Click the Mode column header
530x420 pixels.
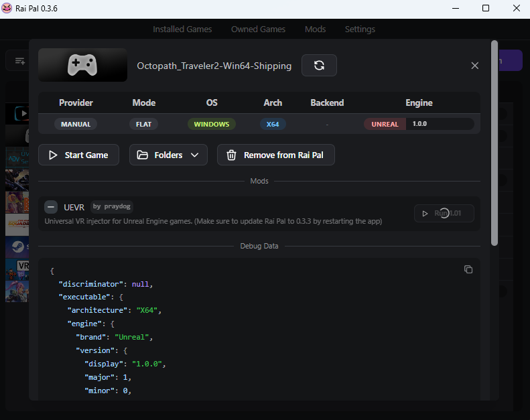pyautogui.click(x=143, y=102)
